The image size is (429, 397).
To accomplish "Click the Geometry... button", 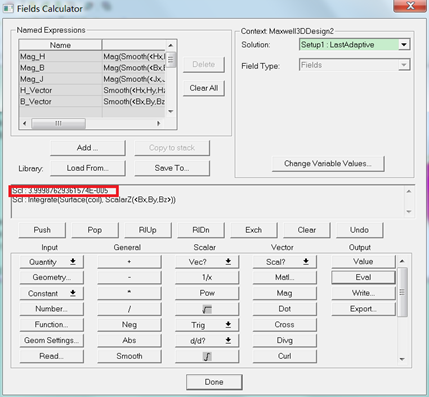I will coord(52,277).
